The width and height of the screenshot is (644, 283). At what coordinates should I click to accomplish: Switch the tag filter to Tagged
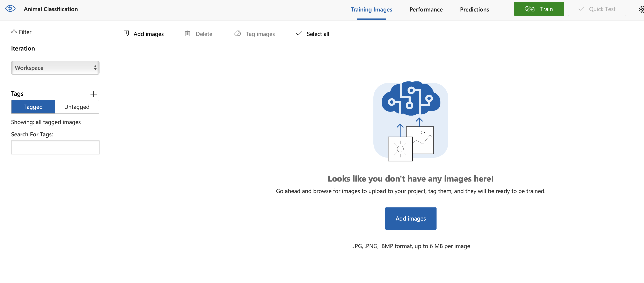(33, 107)
